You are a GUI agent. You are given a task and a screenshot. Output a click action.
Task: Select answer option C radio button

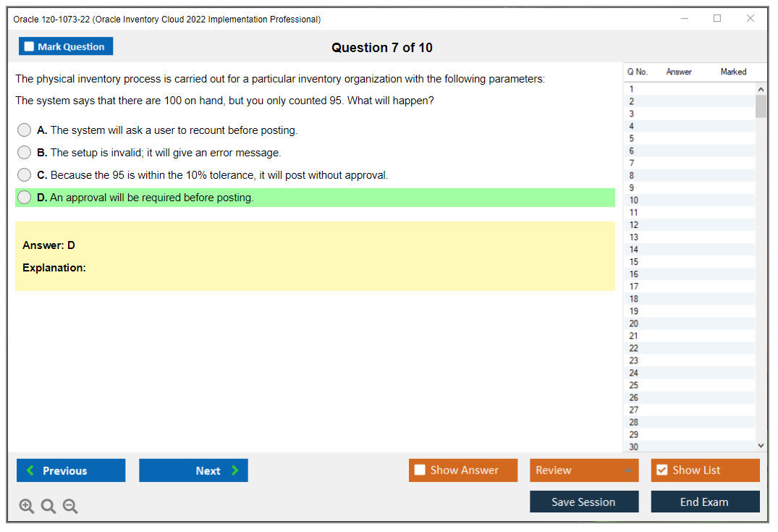(24, 174)
